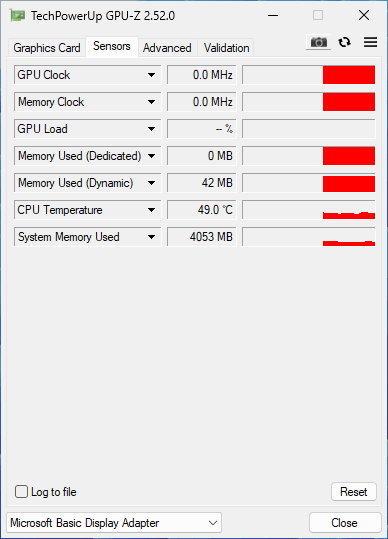Click the refresh arrows icon
Image resolution: width=388 pixels, height=539 pixels.
344,42
